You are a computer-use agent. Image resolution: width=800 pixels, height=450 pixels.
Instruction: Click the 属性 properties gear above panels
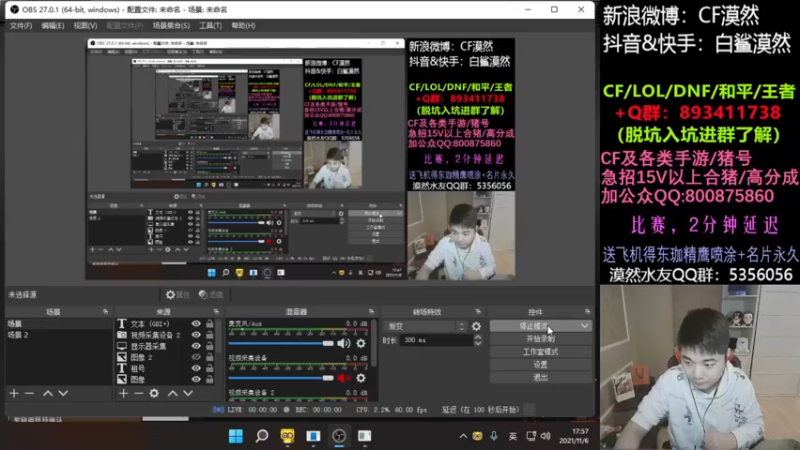(x=177, y=294)
